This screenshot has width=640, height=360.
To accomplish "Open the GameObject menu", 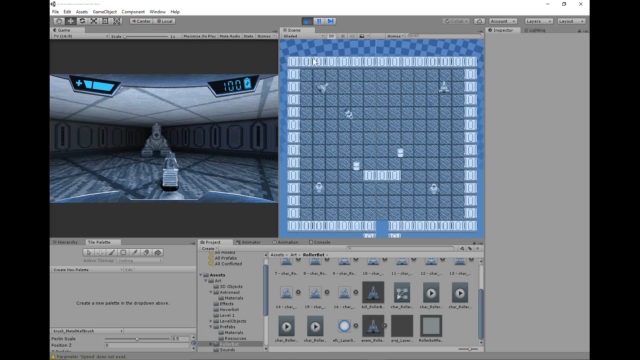I will pyautogui.click(x=104, y=12).
